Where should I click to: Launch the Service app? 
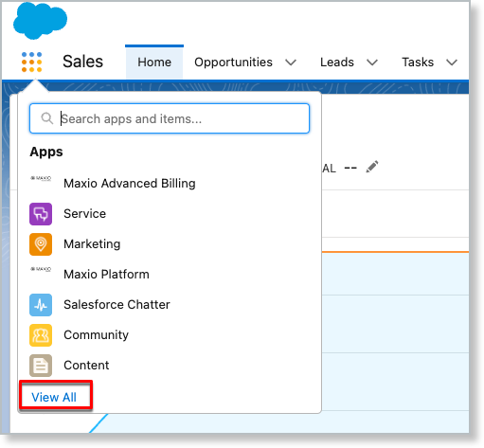[84, 214]
